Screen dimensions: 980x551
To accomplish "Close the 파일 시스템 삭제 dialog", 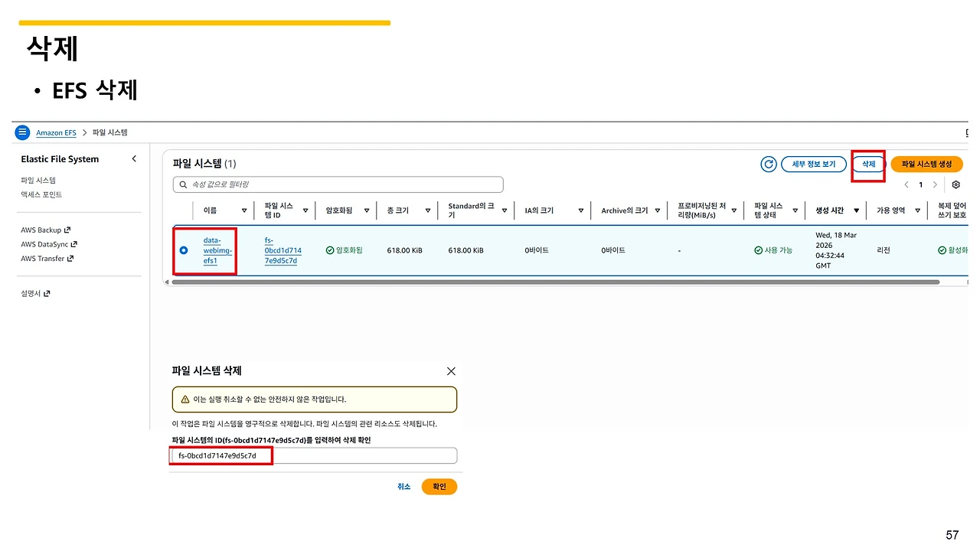I will [x=451, y=371].
